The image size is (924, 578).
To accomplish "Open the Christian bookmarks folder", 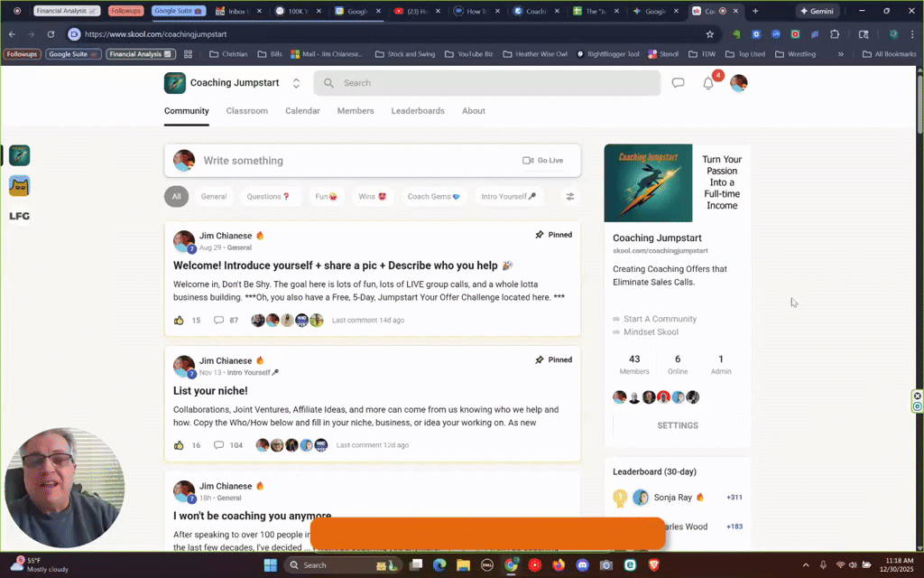I will [x=228, y=54].
